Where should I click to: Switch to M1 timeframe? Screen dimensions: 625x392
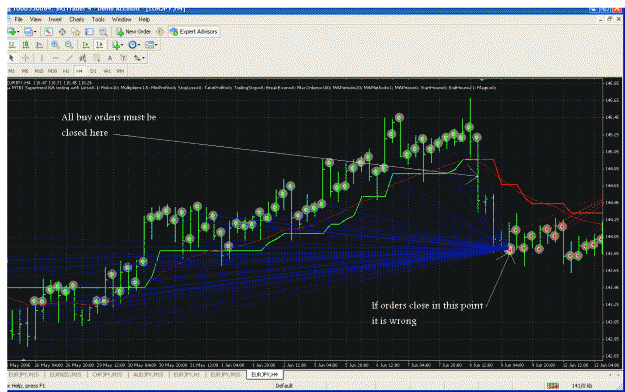point(12,71)
